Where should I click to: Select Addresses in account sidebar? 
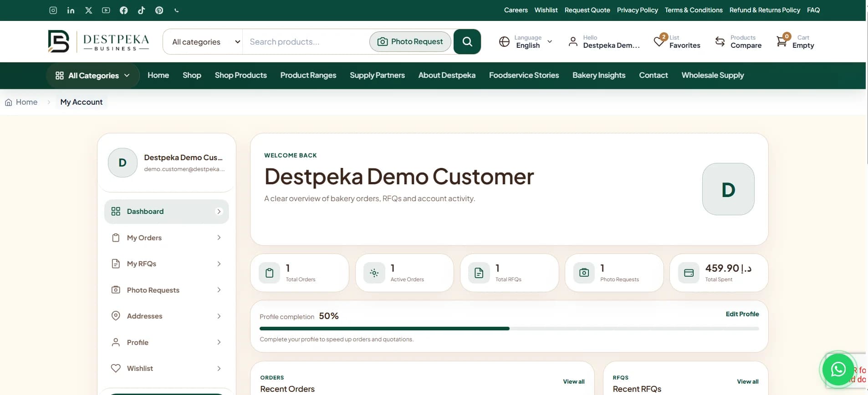click(x=167, y=316)
